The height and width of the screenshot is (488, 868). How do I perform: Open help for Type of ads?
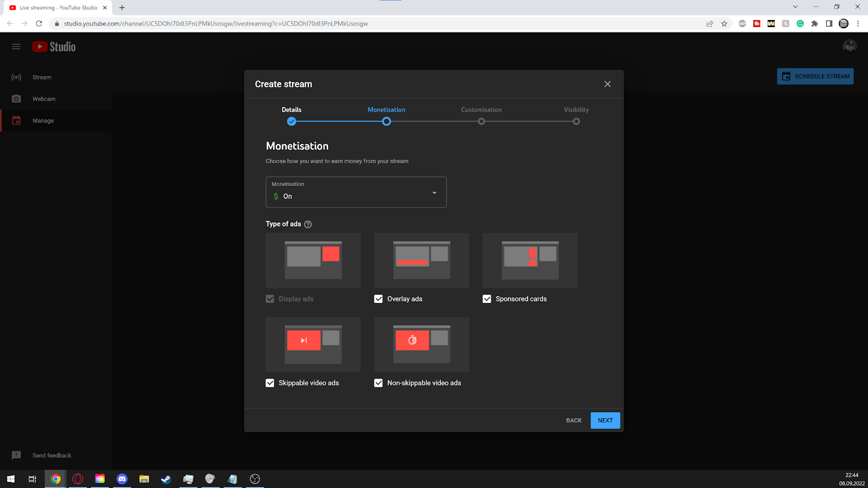pyautogui.click(x=308, y=224)
